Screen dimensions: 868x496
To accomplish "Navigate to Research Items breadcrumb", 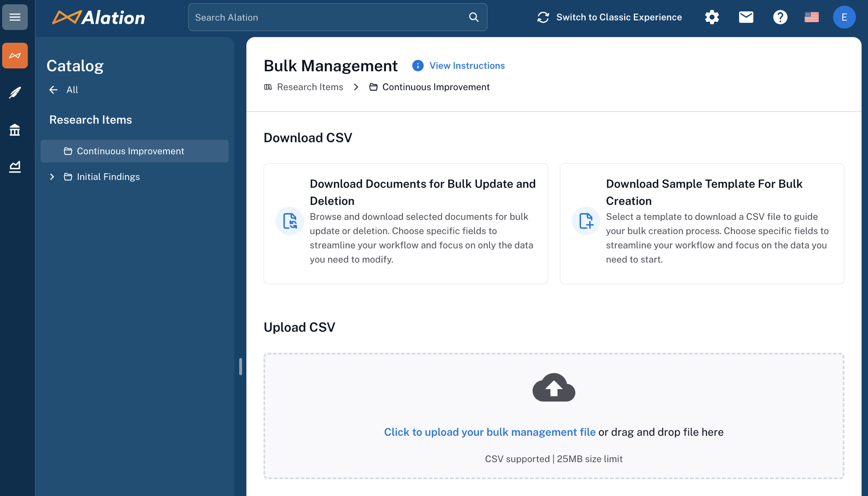I will [x=310, y=87].
